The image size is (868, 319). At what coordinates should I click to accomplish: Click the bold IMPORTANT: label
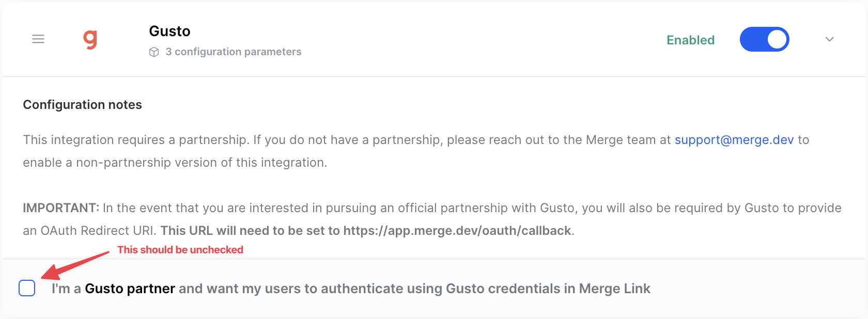[60, 208]
